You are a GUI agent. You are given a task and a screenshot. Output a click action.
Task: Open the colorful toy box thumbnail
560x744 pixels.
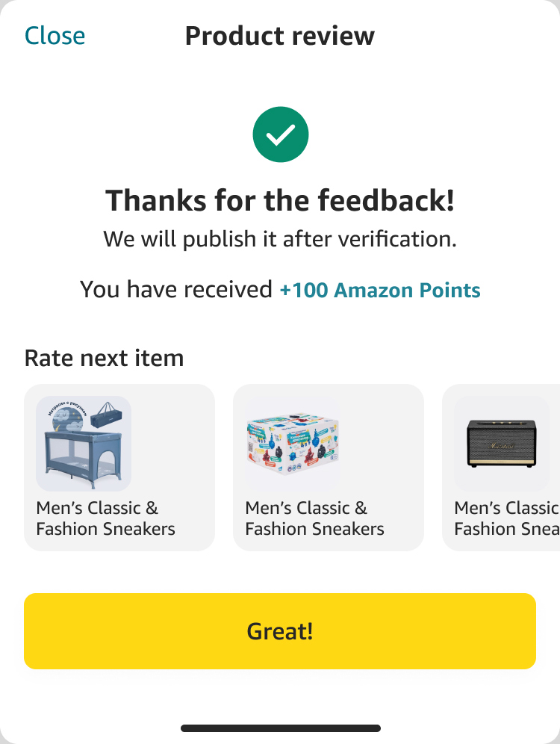(292, 444)
